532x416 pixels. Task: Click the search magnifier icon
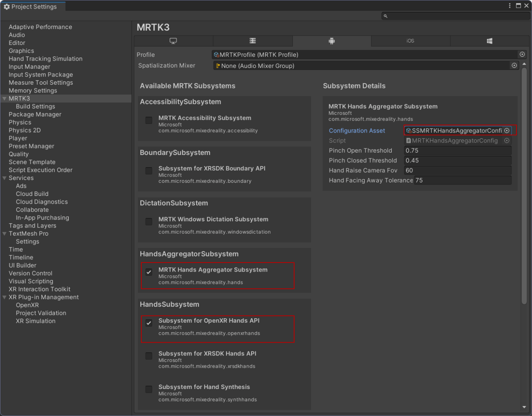click(385, 16)
